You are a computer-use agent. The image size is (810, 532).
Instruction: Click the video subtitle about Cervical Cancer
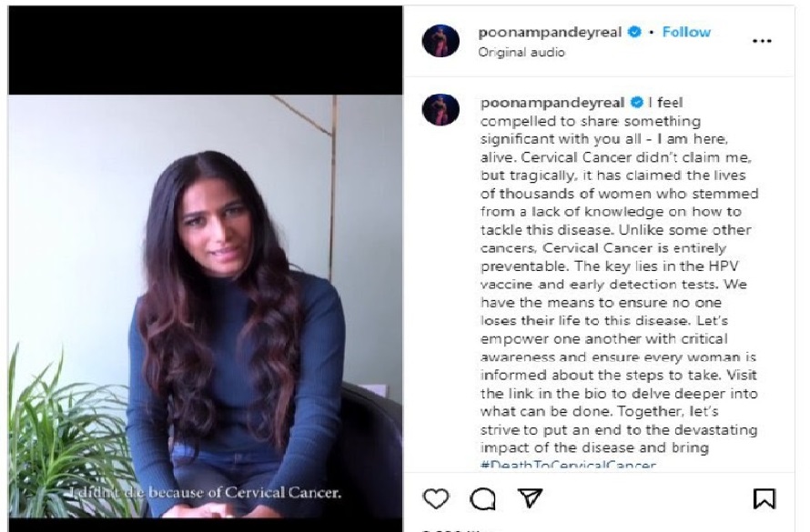(206, 492)
